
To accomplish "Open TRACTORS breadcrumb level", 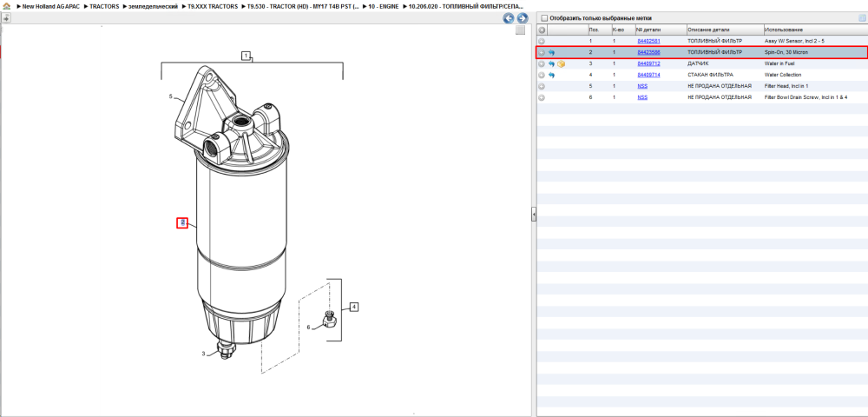I will pos(104,7).
